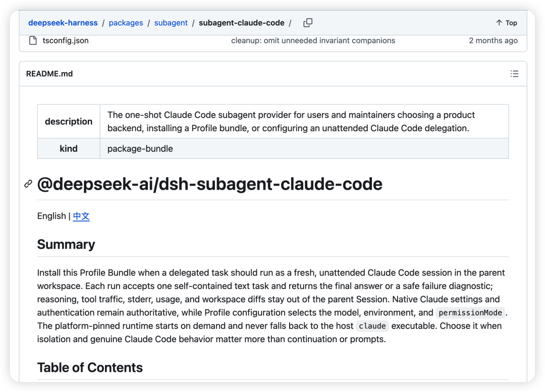545x392 pixels.
Task: Click the 'package-bundle' table value
Action: [140, 149]
